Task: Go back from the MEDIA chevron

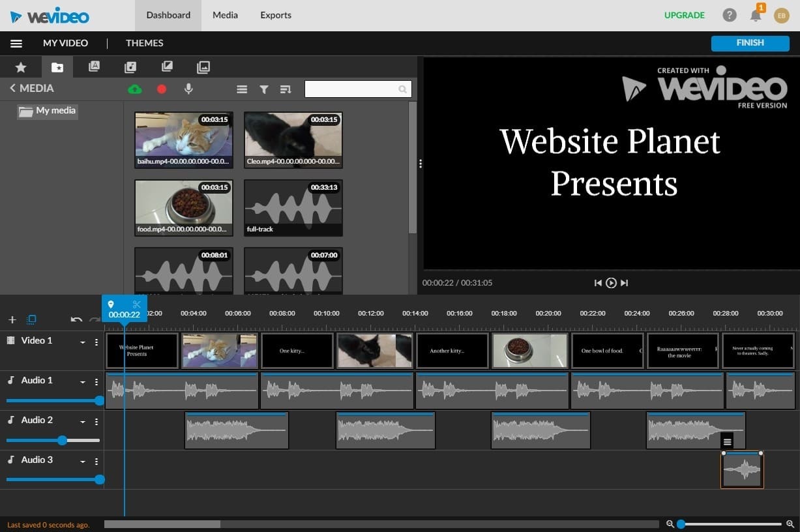Action: tap(12, 88)
